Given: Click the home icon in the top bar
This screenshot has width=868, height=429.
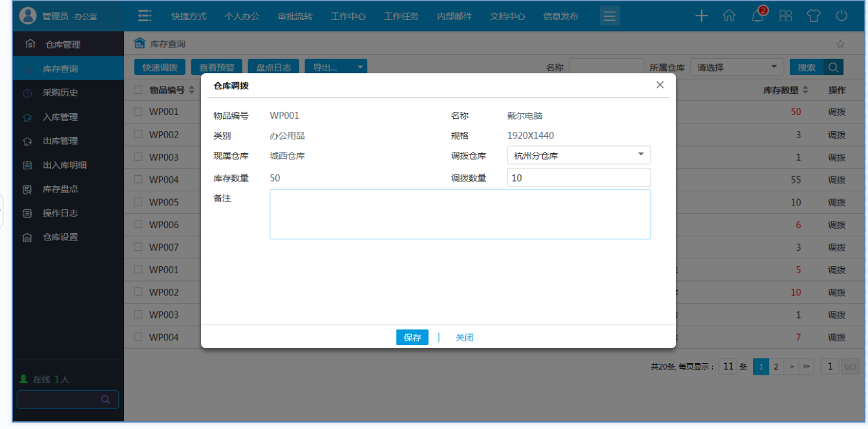Looking at the screenshot, I should [x=729, y=16].
